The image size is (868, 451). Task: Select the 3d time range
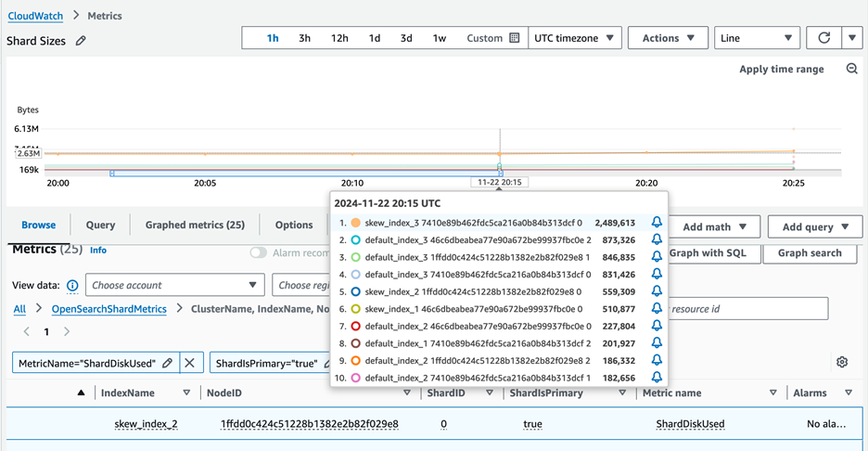(x=406, y=38)
